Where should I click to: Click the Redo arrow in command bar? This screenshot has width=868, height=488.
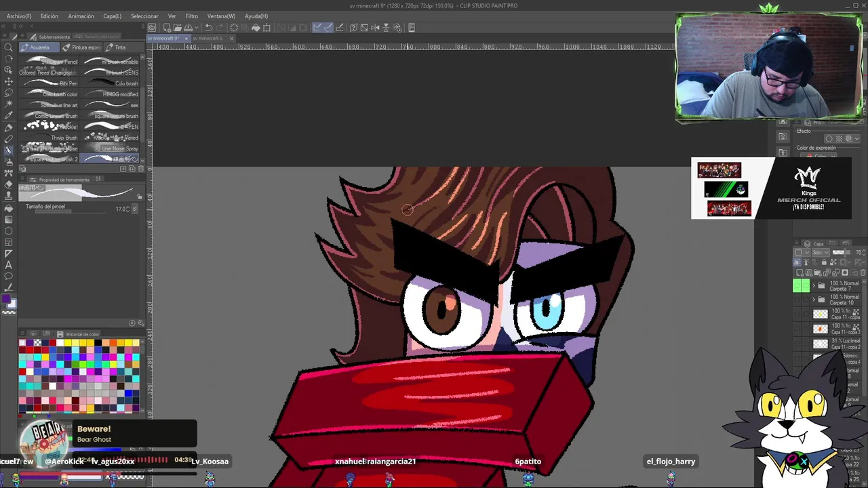point(220,28)
